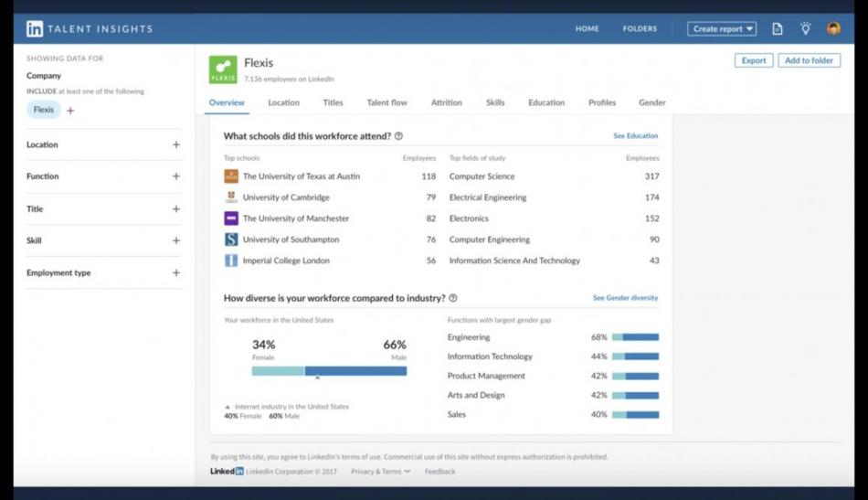The width and height of the screenshot is (868, 500).
Task: Select Imperial College London
Action: tap(286, 261)
